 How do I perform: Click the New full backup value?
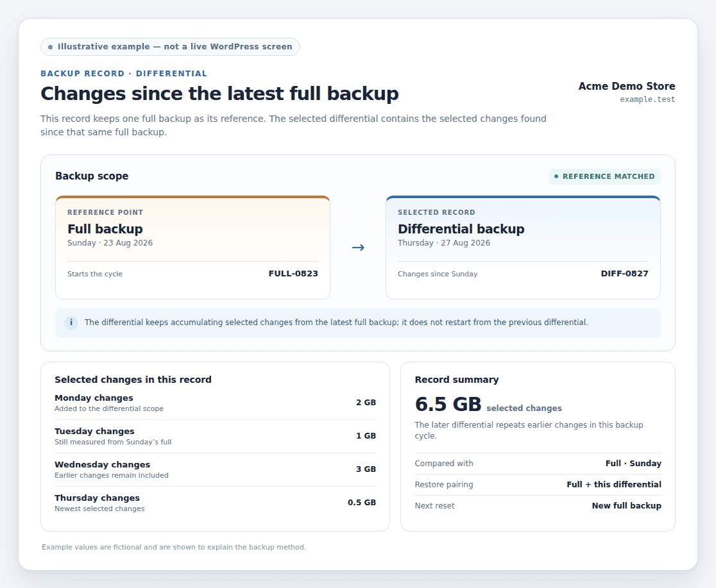pyautogui.click(x=626, y=506)
